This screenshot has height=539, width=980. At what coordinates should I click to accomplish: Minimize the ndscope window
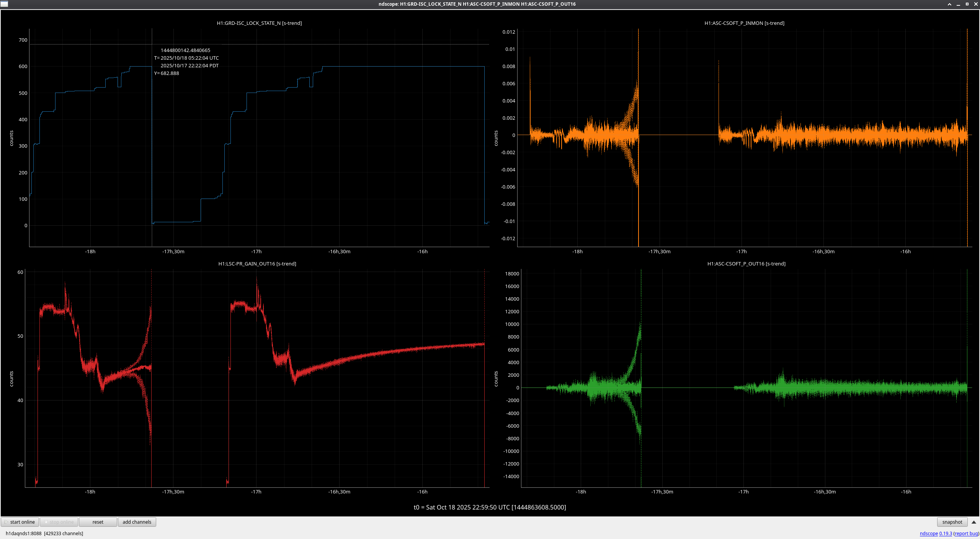(958, 4)
